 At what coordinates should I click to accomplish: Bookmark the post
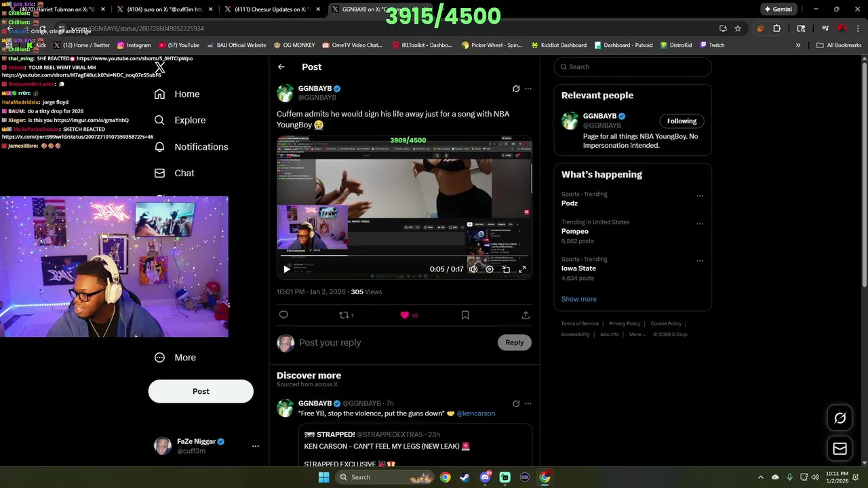pos(465,315)
